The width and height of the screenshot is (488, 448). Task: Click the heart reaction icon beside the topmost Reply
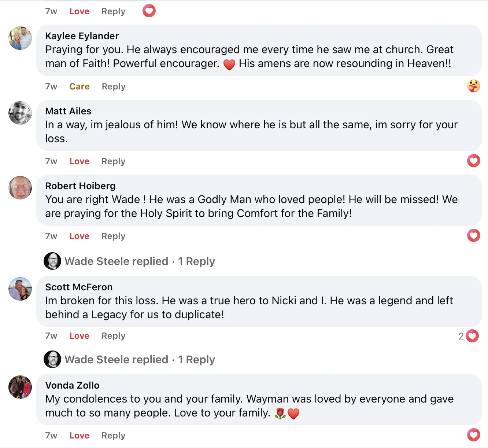[149, 11]
